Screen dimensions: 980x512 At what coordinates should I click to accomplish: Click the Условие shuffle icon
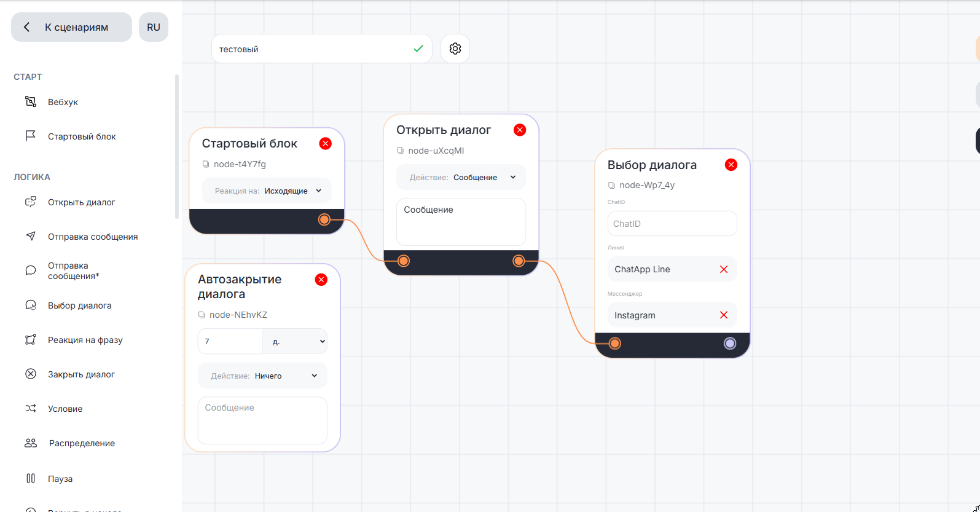pyautogui.click(x=31, y=409)
